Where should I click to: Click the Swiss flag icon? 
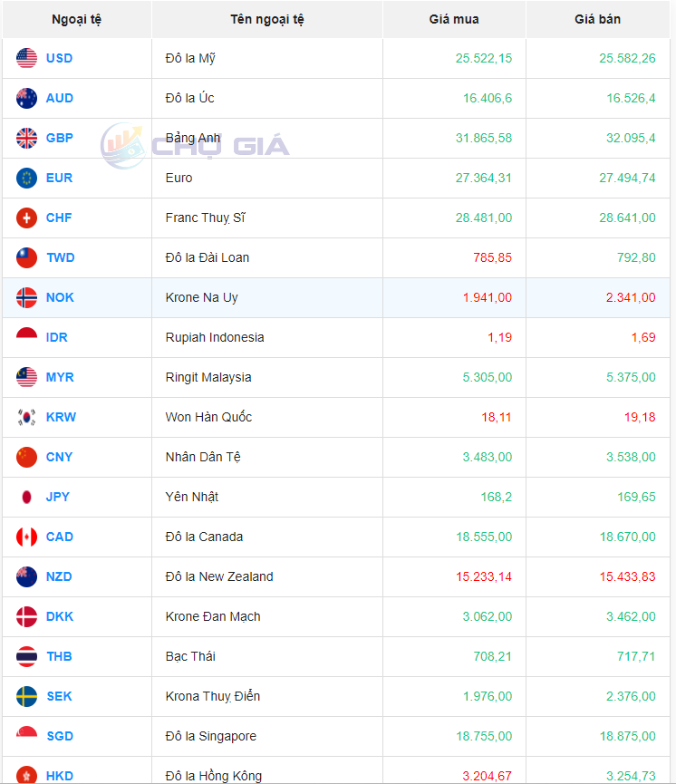pyautogui.click(x=26, y=218)
